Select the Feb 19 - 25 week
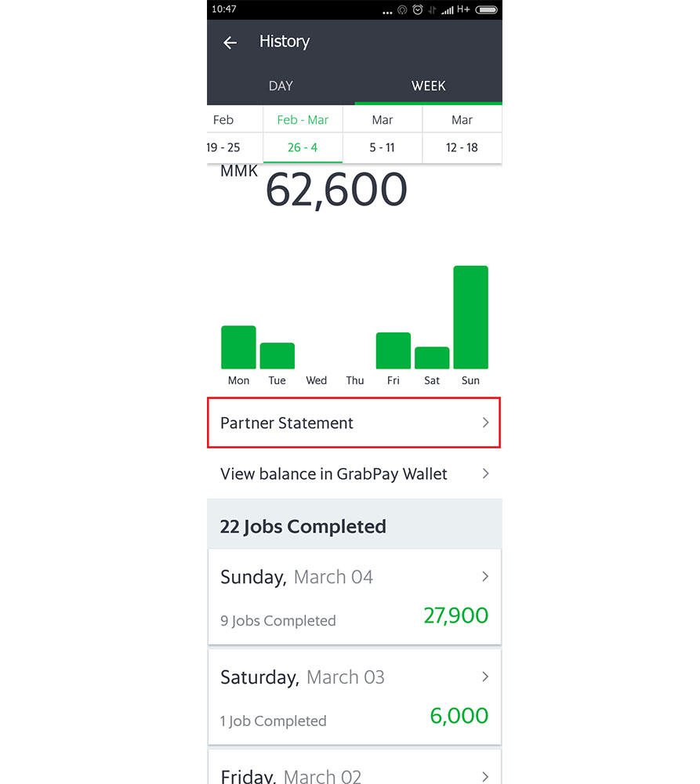 (223, 134)
